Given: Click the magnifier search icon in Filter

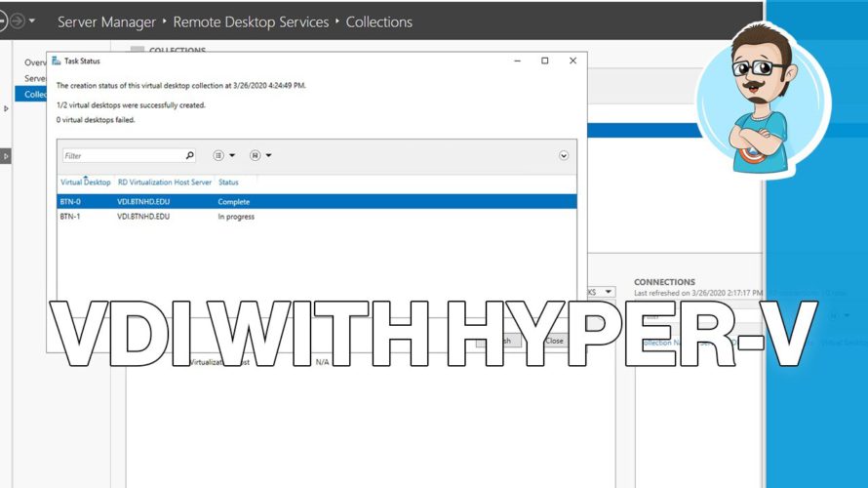Looking at the screenshot, I should click(x=190, y=155).
